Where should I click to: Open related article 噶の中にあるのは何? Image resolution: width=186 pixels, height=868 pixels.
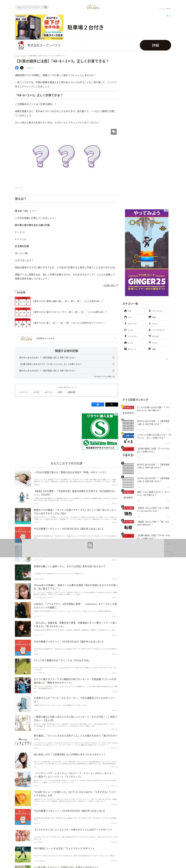66,371
